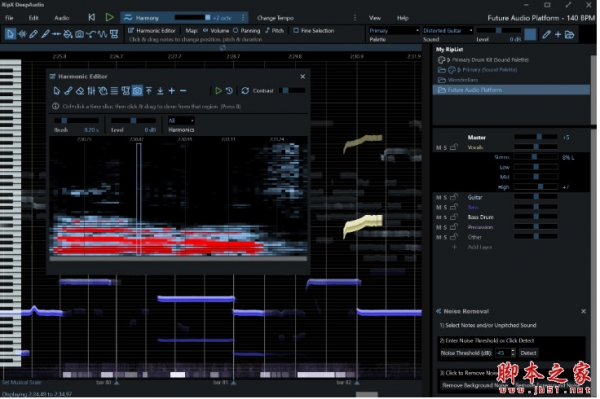Click the refresh icon beside Contrast
600x399 pixels.
[x=246, y=91]
